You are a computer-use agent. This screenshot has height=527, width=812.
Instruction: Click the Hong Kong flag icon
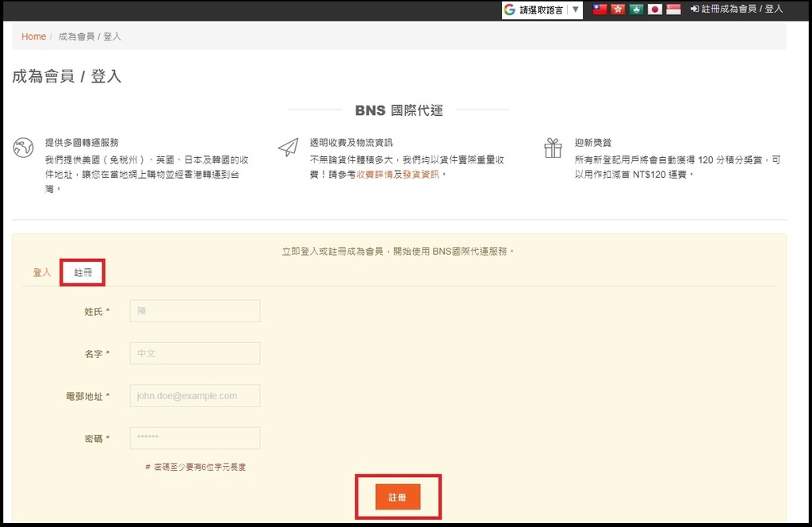618,10
